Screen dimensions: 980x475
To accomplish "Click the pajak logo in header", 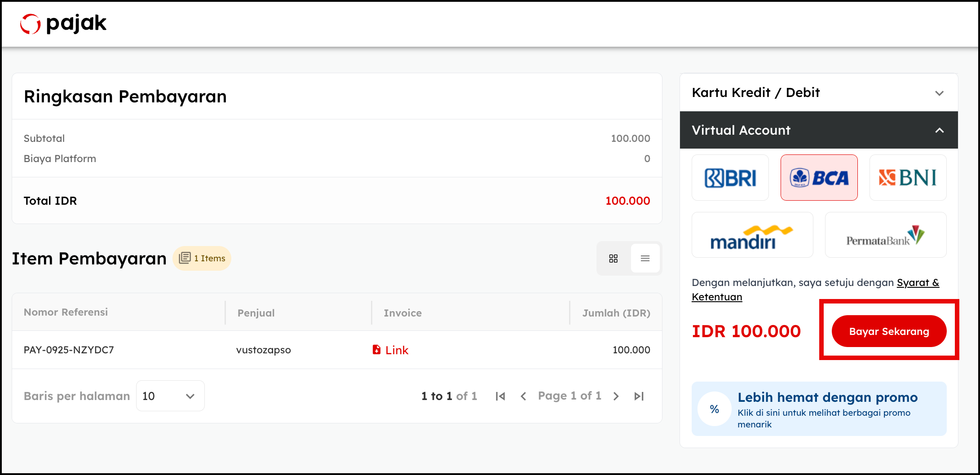I will pyautogui.click(x=63, y=23).
